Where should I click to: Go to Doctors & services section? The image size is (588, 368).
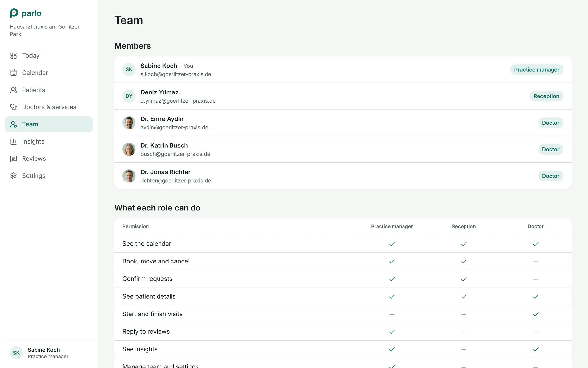[x=49, y=107]
